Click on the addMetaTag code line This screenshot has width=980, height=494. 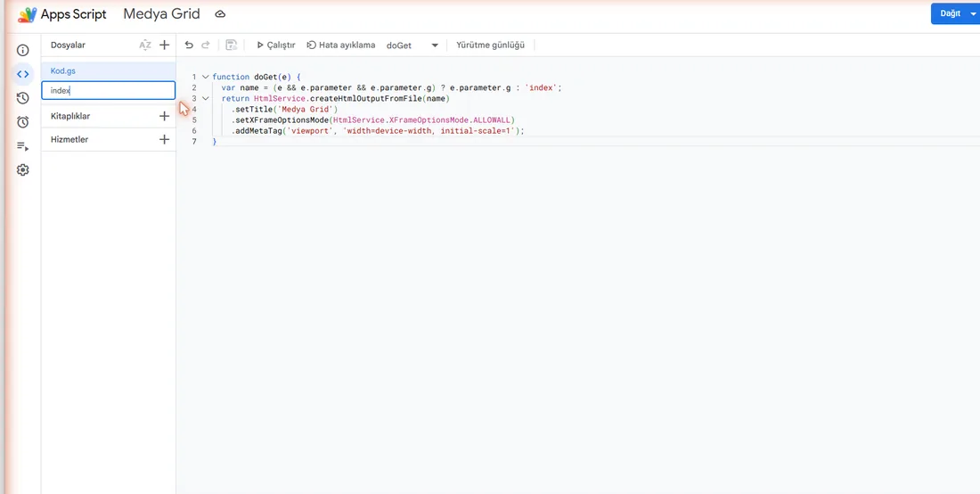coord(378,131)
